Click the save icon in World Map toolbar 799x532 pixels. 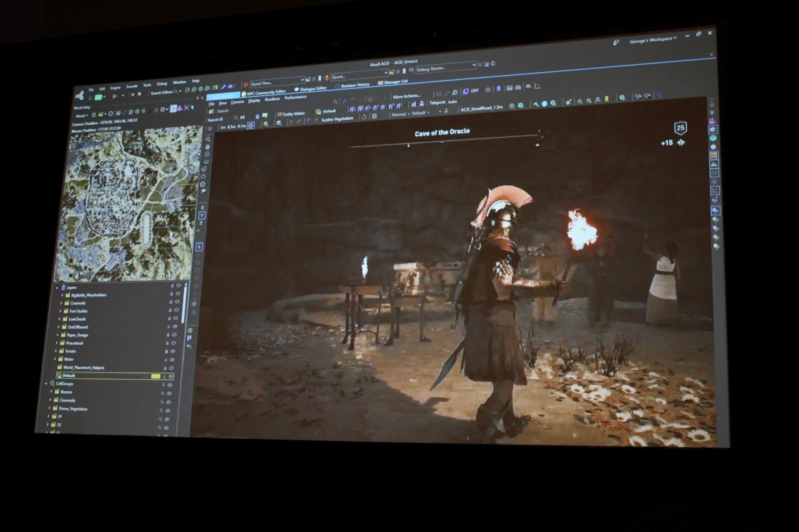(x=119, y=113)
